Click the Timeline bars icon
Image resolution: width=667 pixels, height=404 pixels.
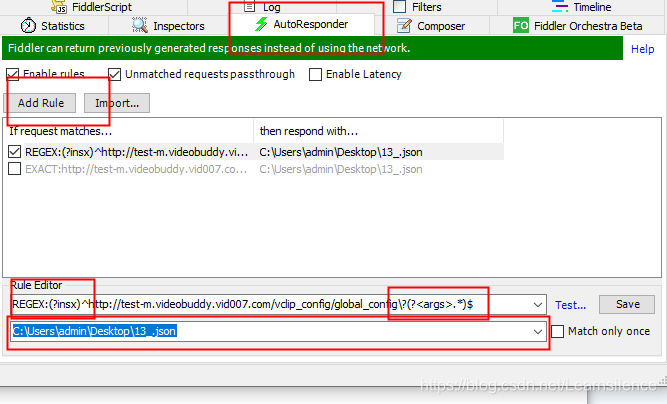(560, 6)
